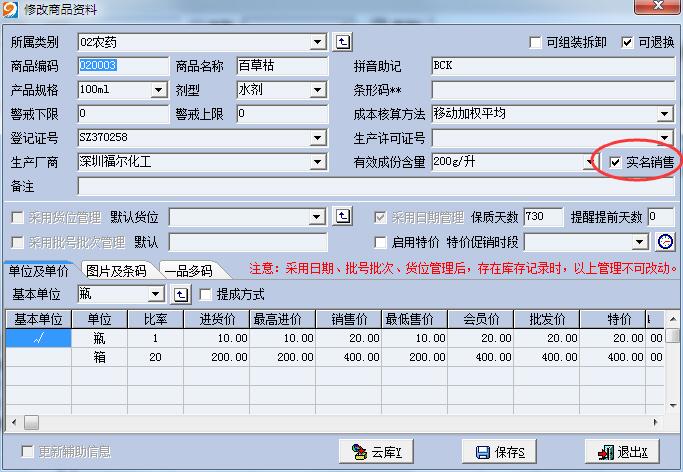
Task: Toggle the 实名销售 checkbox
Action: (x=615, y=162)
